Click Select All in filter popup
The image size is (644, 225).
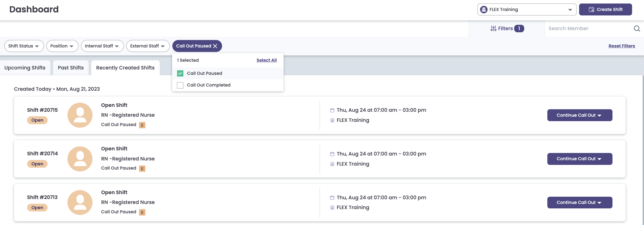pos(266,60)
